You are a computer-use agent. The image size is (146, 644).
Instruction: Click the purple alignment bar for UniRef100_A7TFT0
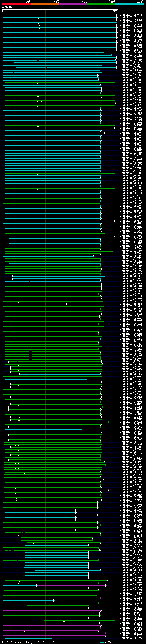[56, 490]
